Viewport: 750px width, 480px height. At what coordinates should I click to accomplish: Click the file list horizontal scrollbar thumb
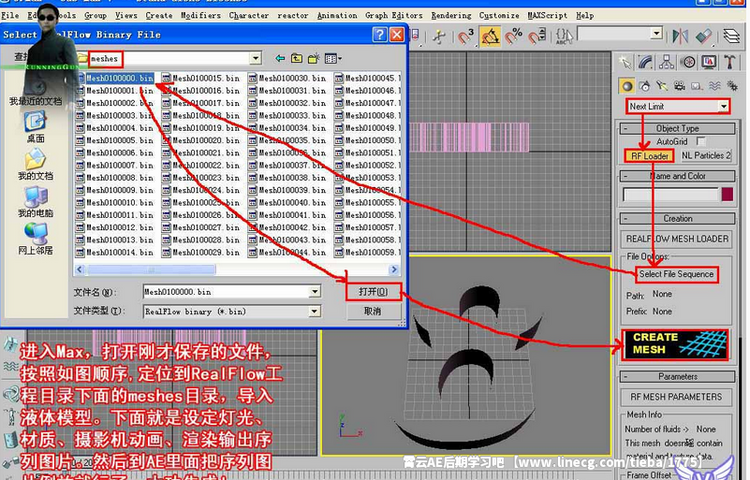[x=151, y=270]
